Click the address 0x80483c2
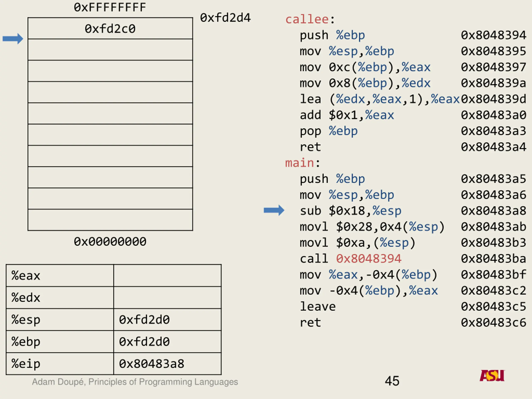The image size is (532, 399). coord(494,291)
